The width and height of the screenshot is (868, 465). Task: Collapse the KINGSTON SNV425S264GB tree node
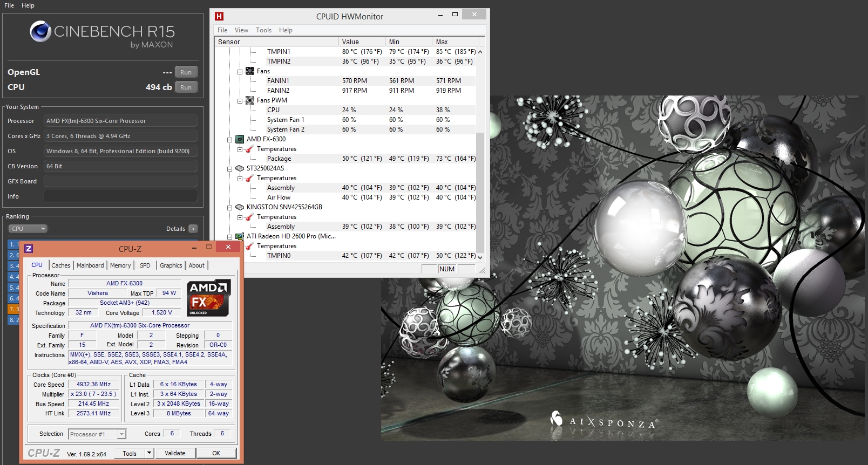230,207
